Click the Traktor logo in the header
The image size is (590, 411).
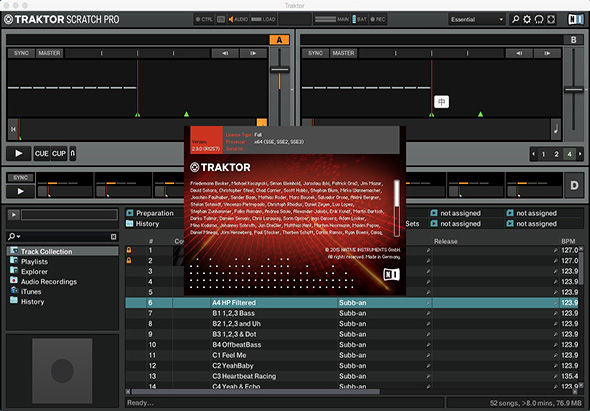click(61, 19)
